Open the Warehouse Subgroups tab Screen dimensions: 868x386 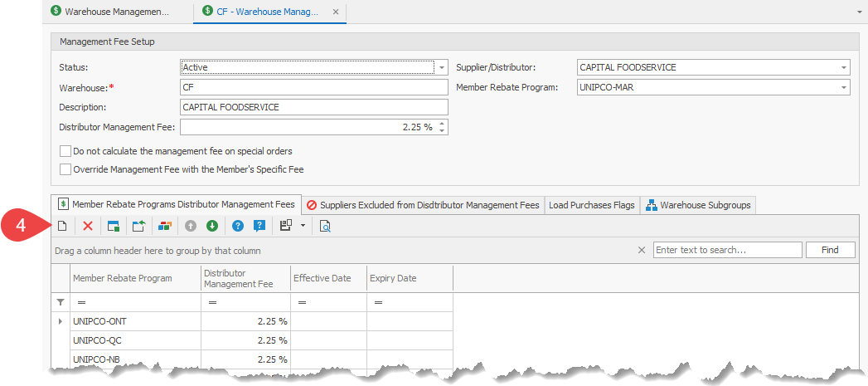tap(699, 205)
